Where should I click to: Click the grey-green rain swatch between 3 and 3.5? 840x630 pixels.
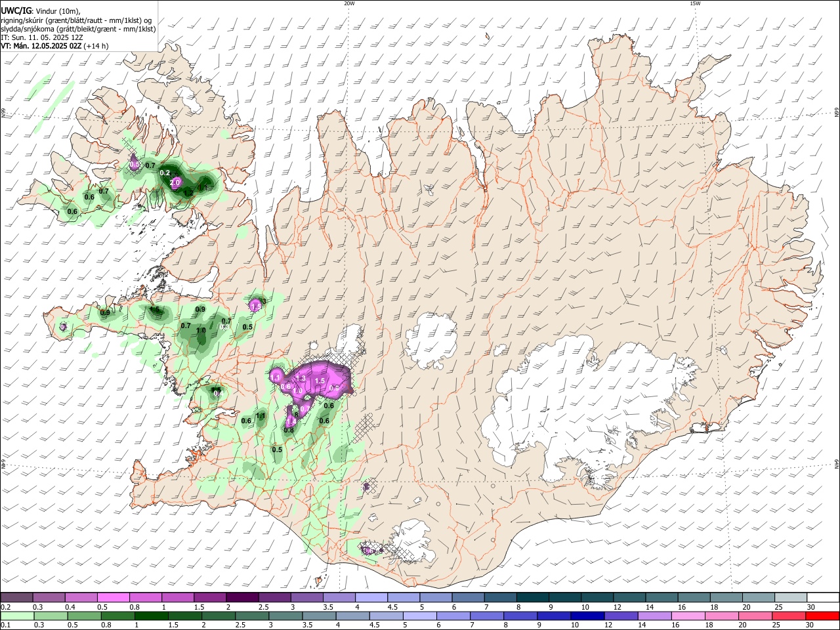click(285, 616)
